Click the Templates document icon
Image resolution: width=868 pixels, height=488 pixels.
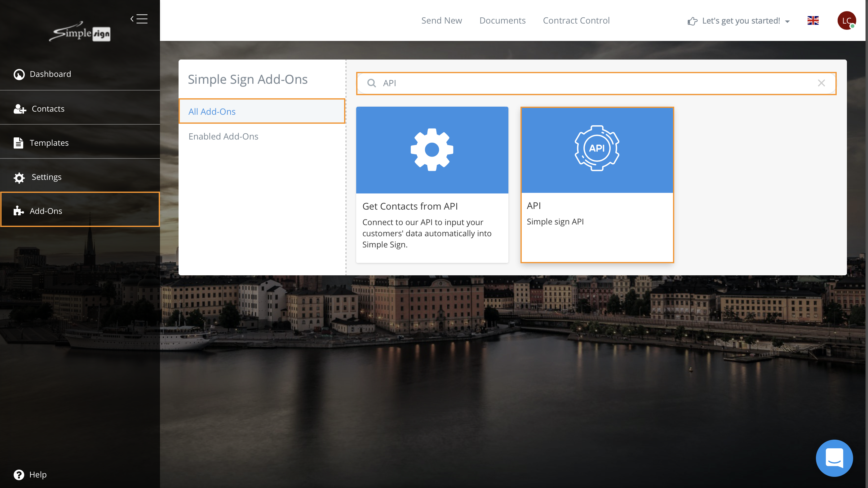point(19,143)
